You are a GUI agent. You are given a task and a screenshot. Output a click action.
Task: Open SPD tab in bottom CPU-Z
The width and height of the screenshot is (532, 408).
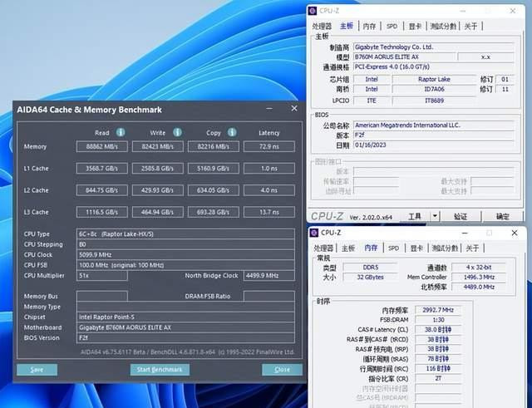coord(393,248)
